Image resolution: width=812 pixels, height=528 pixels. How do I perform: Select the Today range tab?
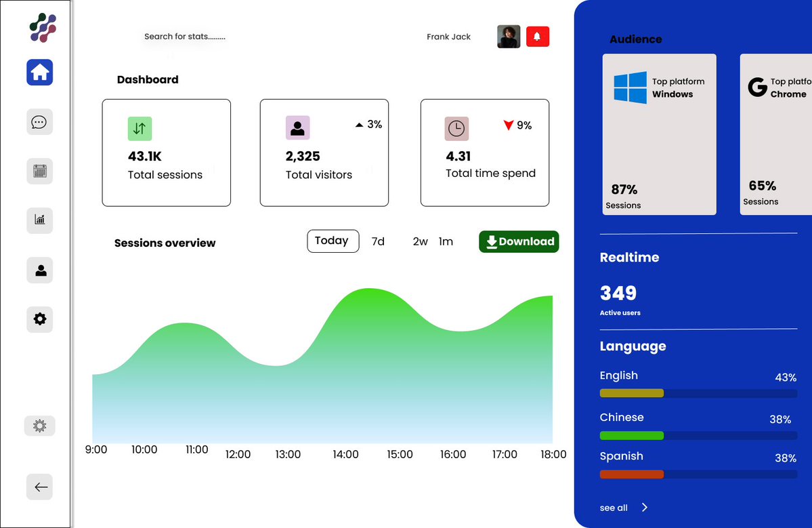coord(333,241)
